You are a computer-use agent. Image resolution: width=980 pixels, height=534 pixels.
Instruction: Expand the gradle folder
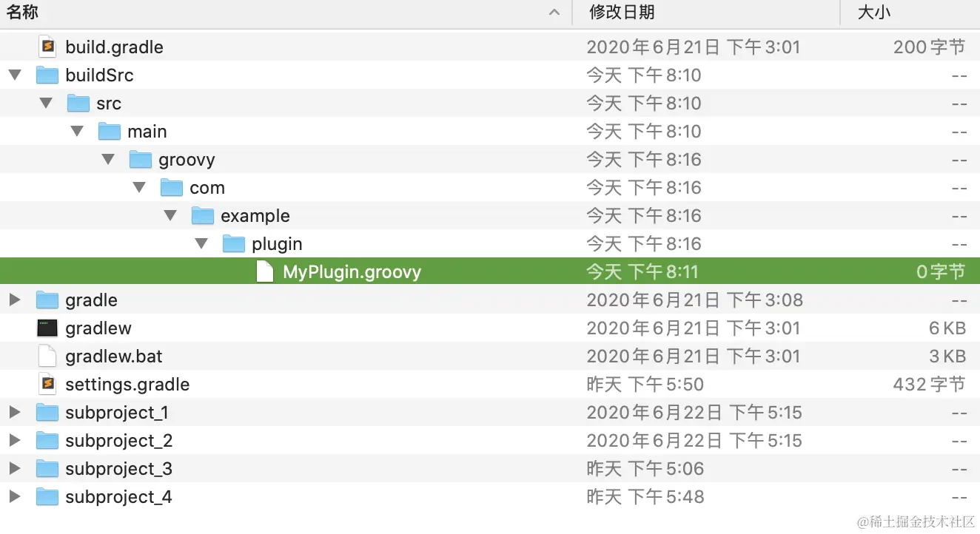click(x=15, y=300)
